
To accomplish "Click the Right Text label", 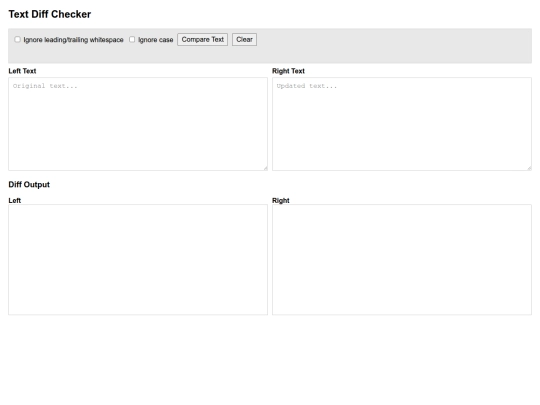I will pyautogui.click(x=289, y=71).
